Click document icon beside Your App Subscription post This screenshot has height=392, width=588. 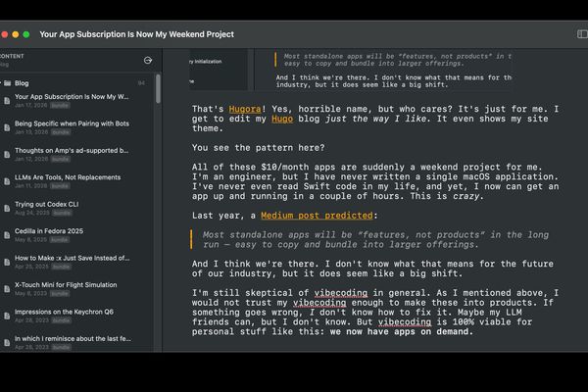[x=7, y=101]
